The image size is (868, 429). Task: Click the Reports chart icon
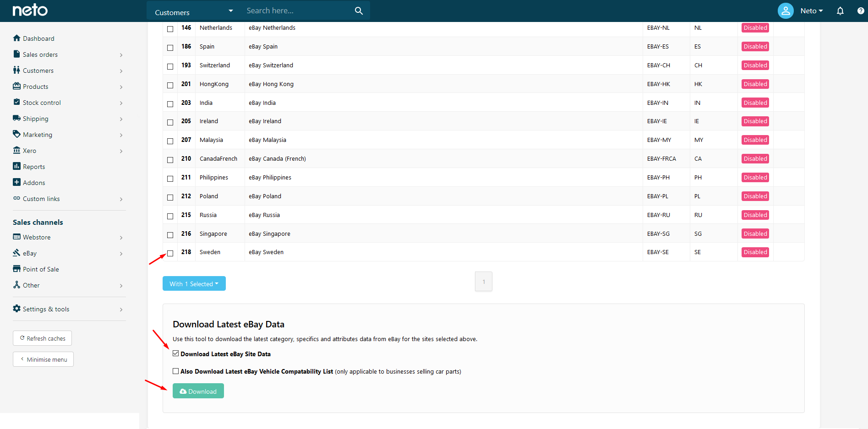[x=16, y=166]
